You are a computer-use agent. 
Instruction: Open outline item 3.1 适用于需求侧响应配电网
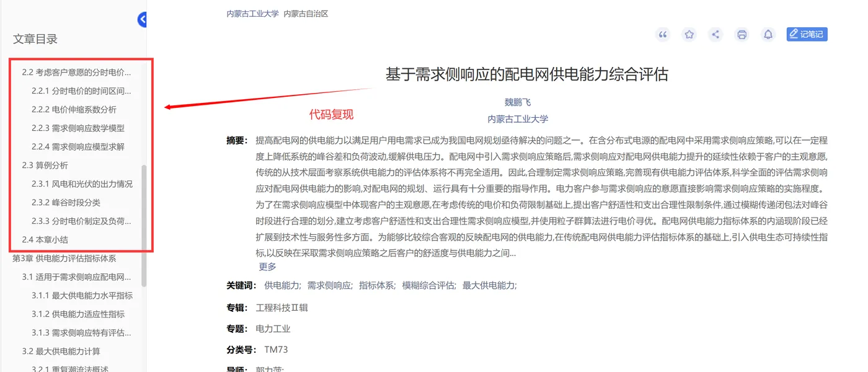coord(77,277)
